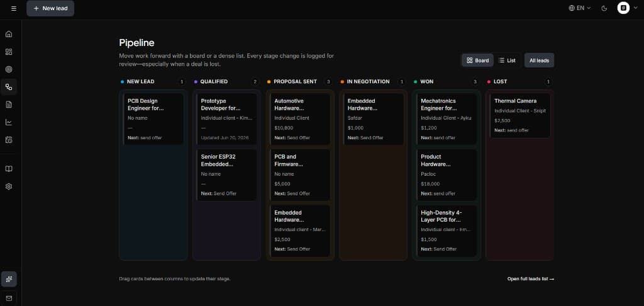Click the Drag cards between columns hint
The image size is (644, 306).
click(x=175, y=279)
